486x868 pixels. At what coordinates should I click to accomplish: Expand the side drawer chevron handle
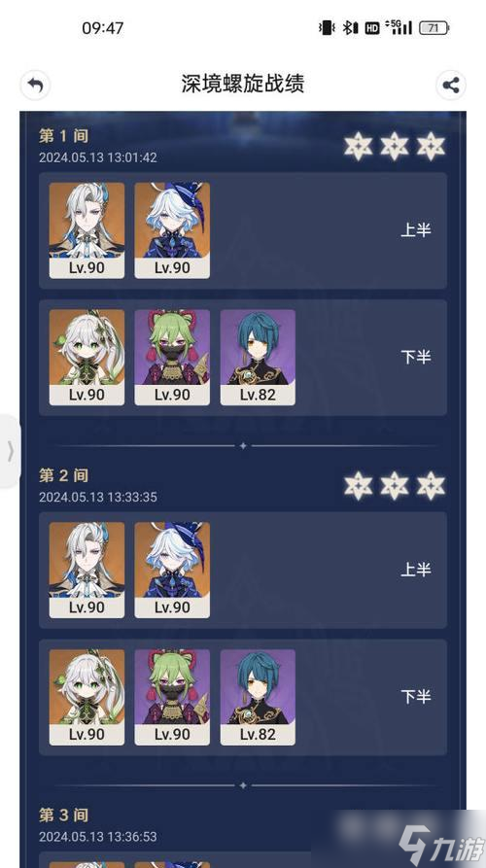[10, 451]
